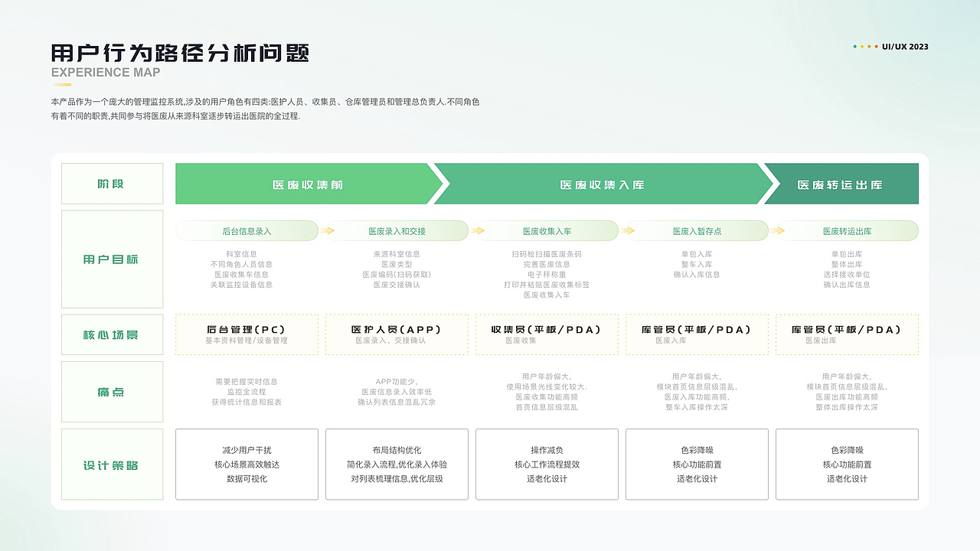Click the pain point APP功能少
The width and height of the screenshot is (980, 551).
397,381
